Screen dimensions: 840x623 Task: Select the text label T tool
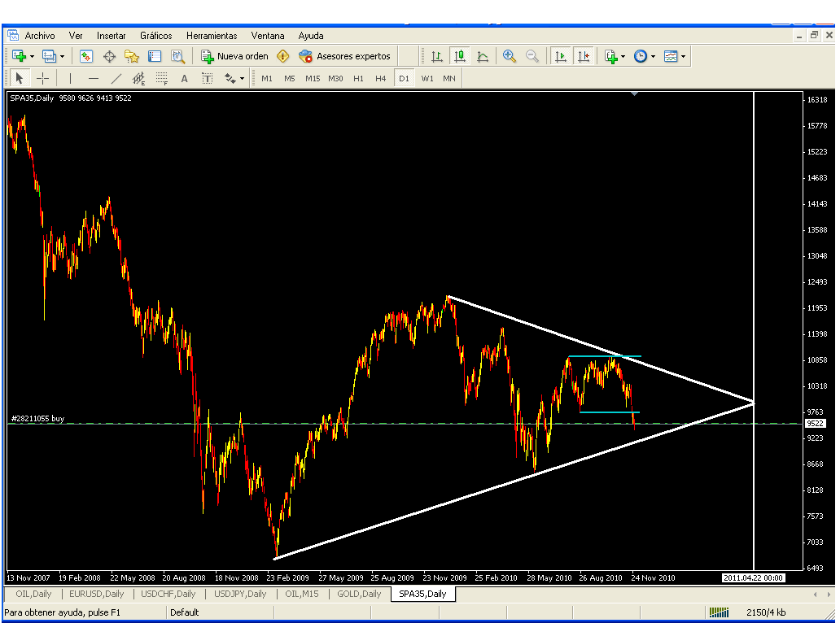(208, 79)
